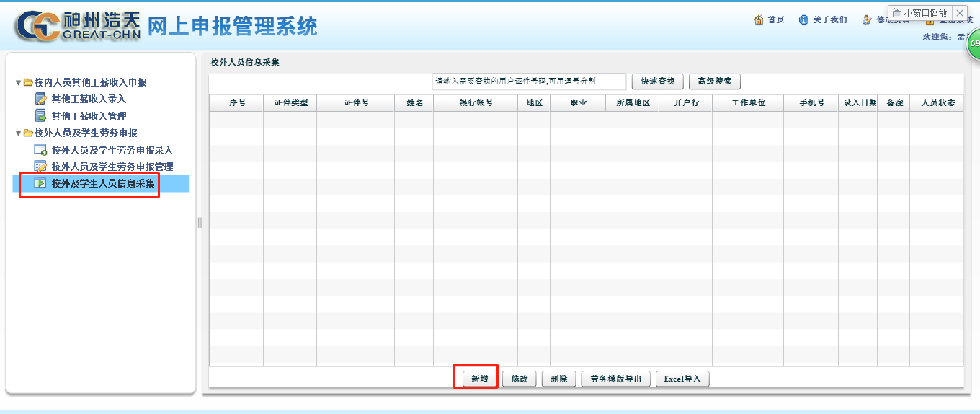Image resolution: width=980 pixels, height=414 pixels.
Task: Click the 职业 column header
Action: (578, 103)
